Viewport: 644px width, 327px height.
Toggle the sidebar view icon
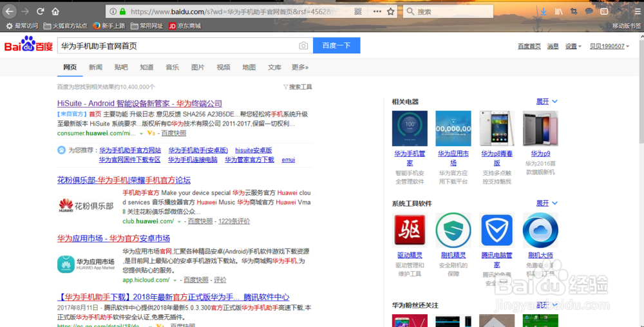(x=604, y=12)
